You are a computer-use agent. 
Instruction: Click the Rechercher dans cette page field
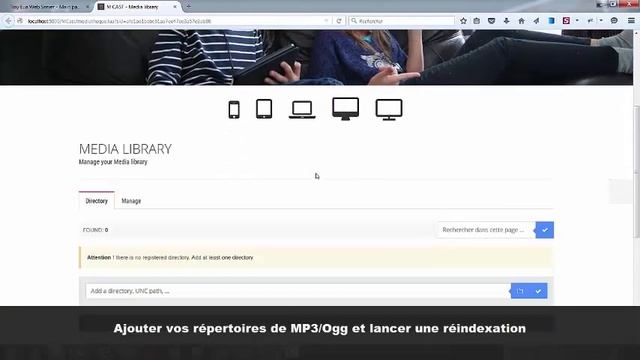pos(486,230)
